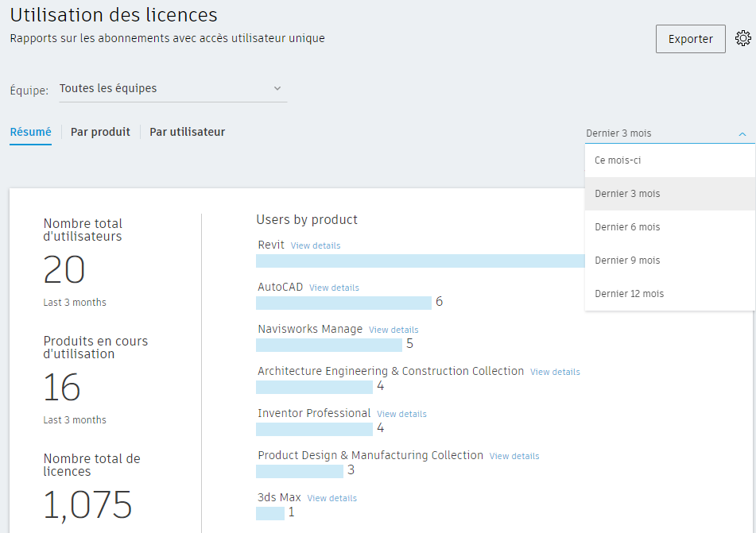Select Dernier 12 mois option
The width and height of the screenshot is (756, 533).
(669, 293)
